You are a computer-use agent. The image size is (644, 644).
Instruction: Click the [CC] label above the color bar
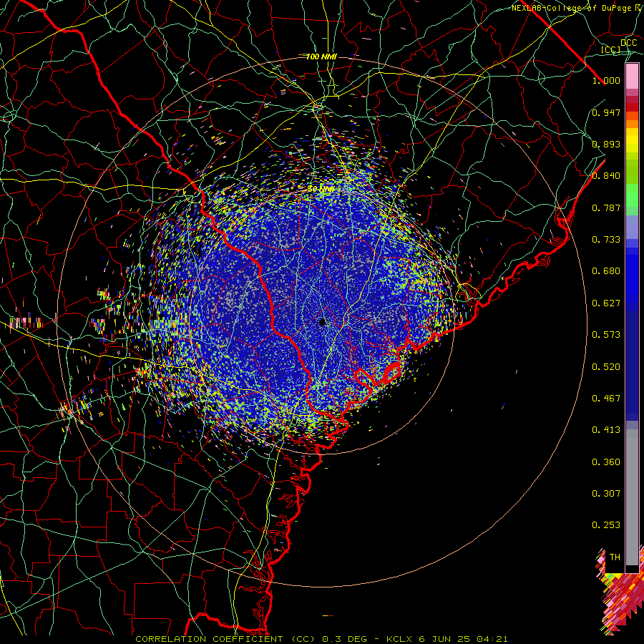click(611, 49)
